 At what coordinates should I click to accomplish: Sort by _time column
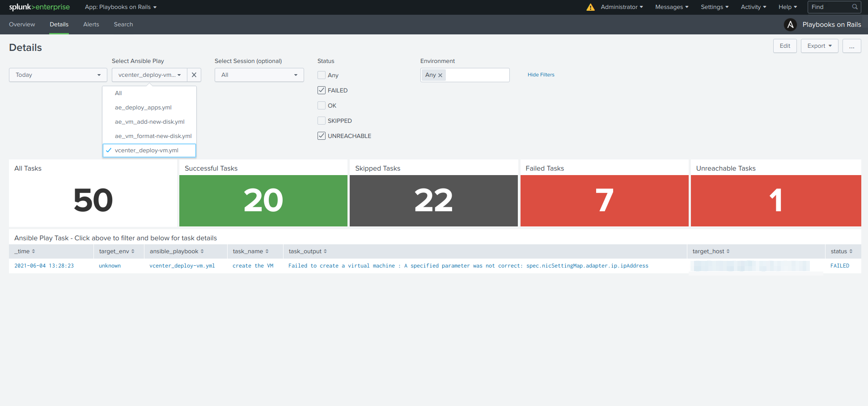click(x=25, y=251)
